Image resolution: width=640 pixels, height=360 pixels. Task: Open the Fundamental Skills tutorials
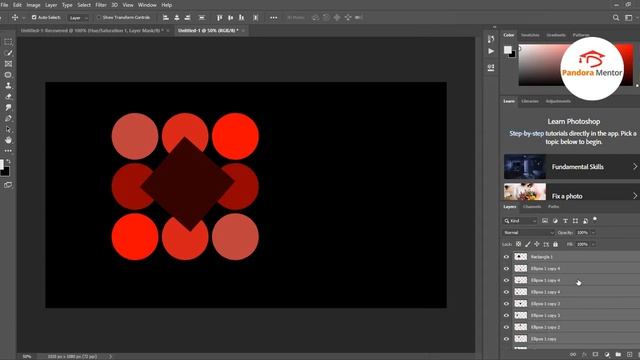(x=571, y=167)
